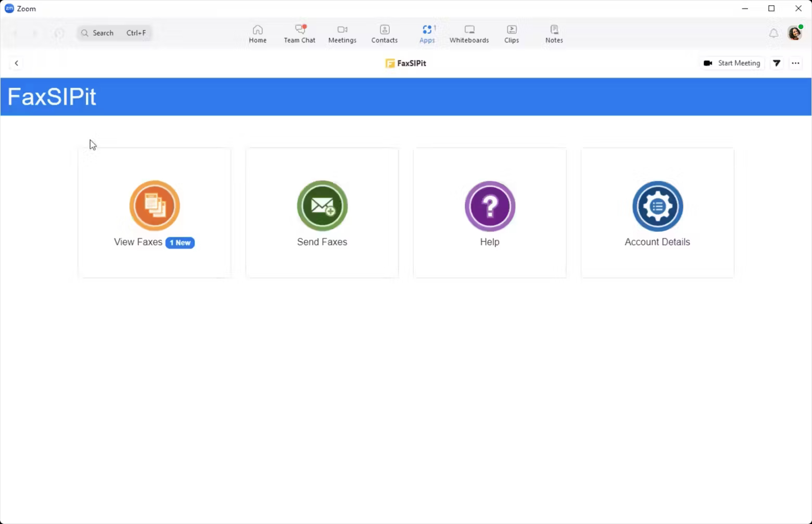Viewport: 812px width, 524px height.
Task: Open the Clips section
Action: (511, 33)
